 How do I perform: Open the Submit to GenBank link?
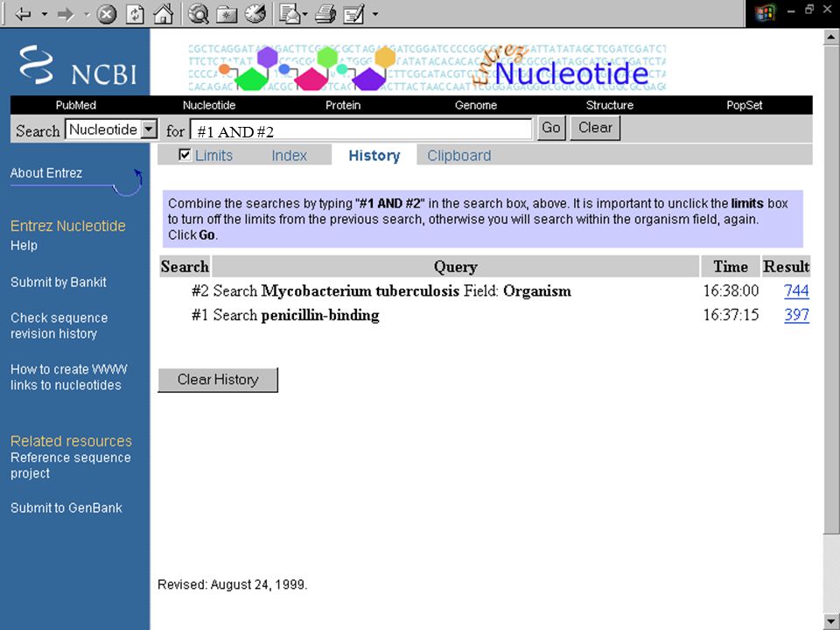click(x=66, y=507)
